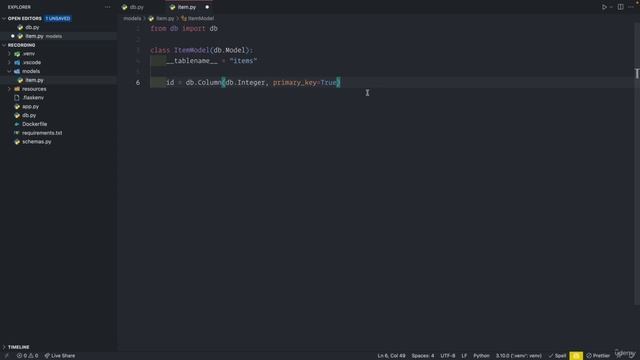This screenshot has width=640, height=360.
Task: Start a Live Share session
Action: click(x=60, y=356)
